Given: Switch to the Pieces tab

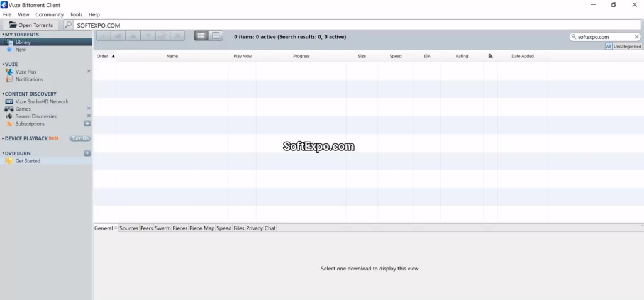Looking at the screenshot, I should click(x=180, y=228).
